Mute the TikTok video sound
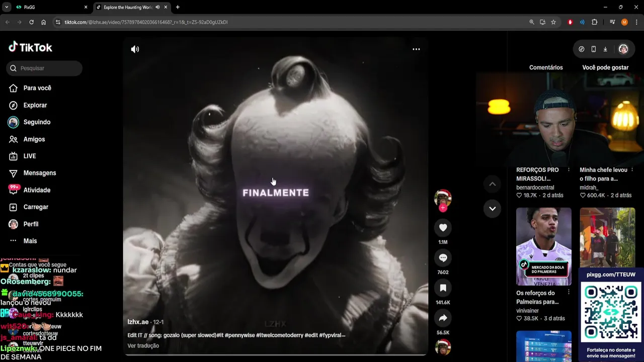This screenshot has width=644, height=362. (135, 49)
